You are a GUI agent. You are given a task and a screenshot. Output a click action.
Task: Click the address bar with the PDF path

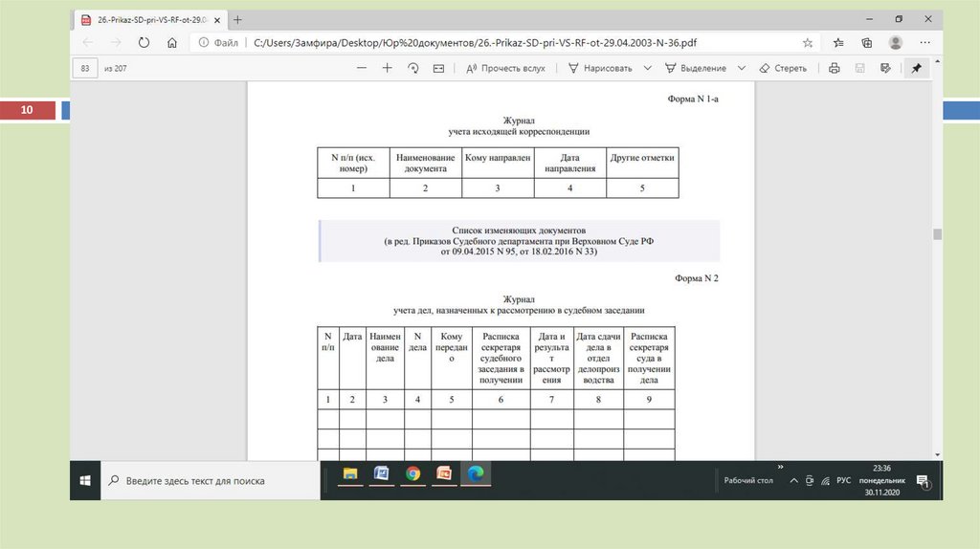475,42
